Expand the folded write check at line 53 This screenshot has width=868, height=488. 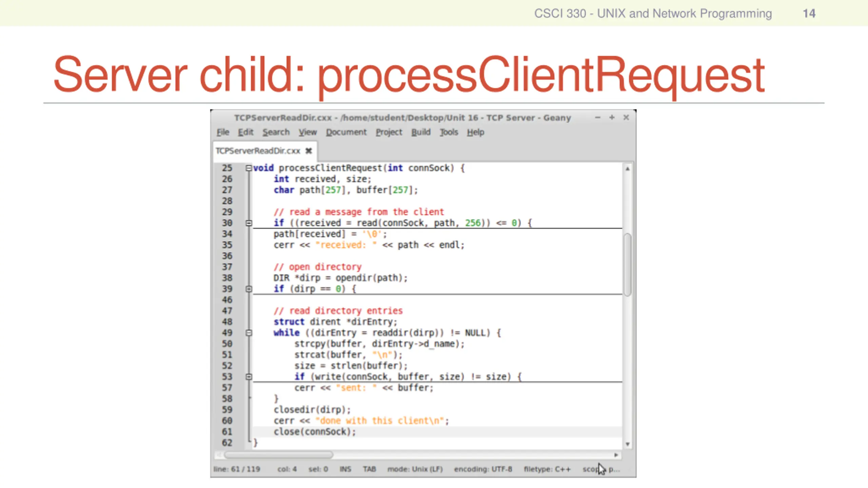[249, 377]
